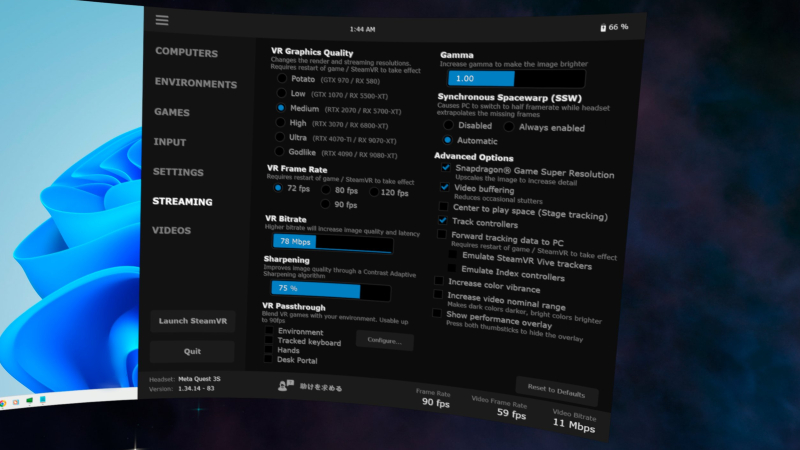800x450 pixels.
Task: Turn on Increase color vibrance
Action: point(439,282)
